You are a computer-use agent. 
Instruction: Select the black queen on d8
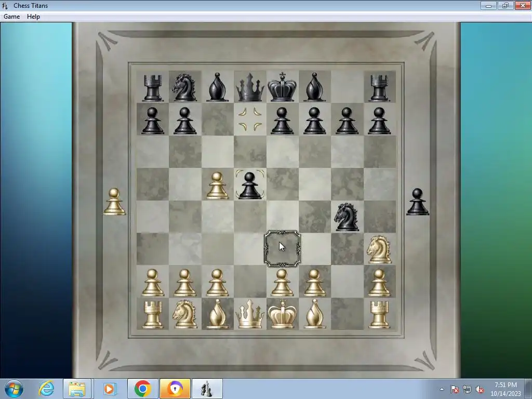tap(250, 87)
